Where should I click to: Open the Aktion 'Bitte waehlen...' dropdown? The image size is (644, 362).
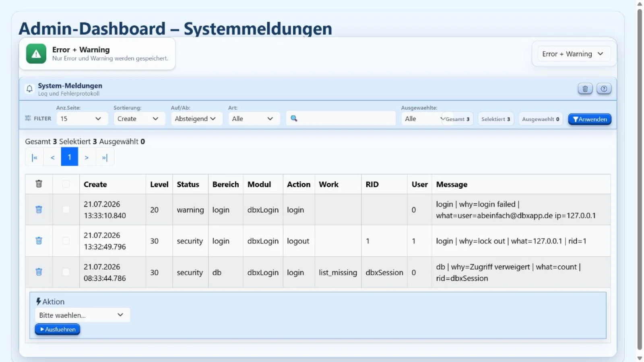tap(83, 315)
